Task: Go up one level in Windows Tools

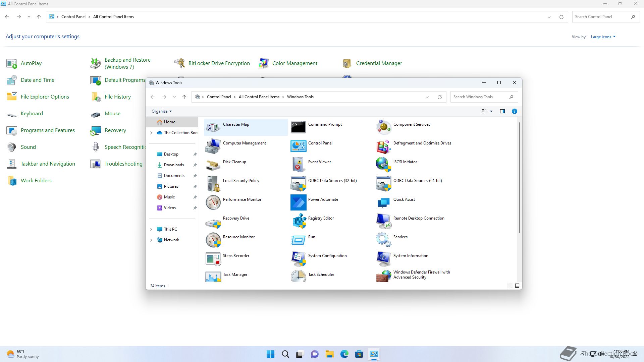Action: tap(184, 97)
